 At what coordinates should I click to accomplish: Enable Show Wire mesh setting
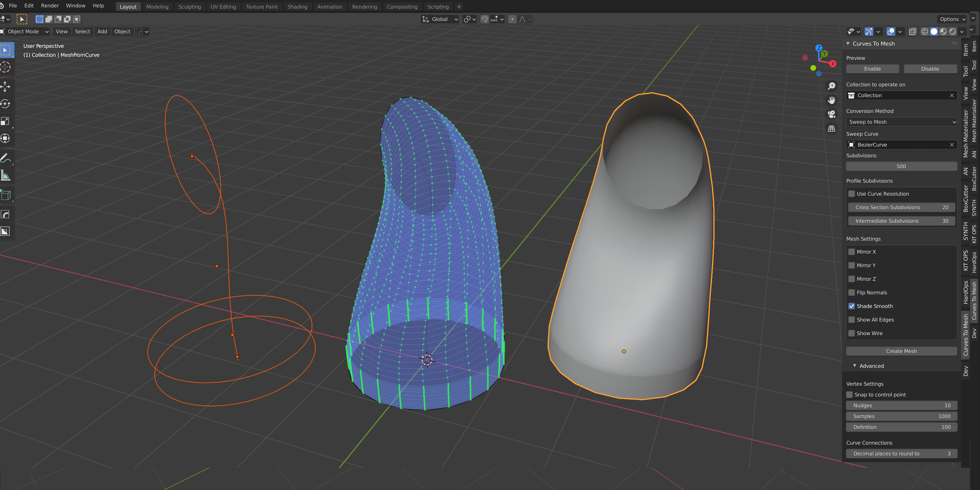pos(852,333)
